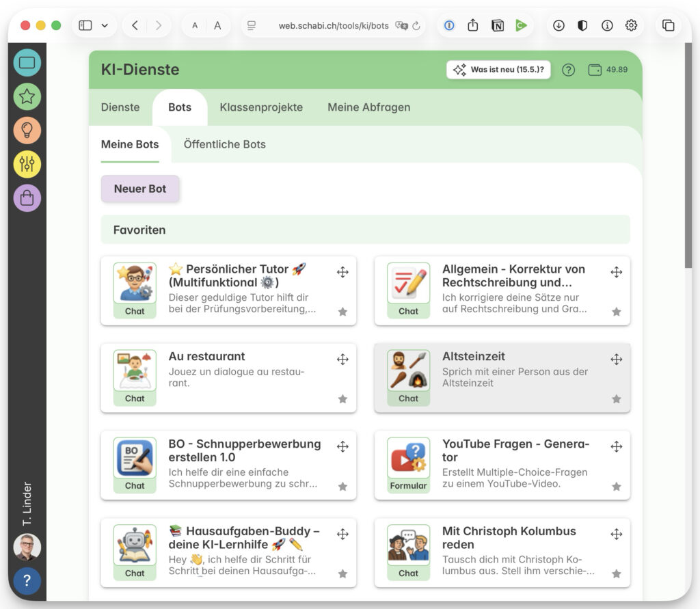Click the Safari downloads icon
Screen dimensions: 700x609
click(x=558, y=25)
